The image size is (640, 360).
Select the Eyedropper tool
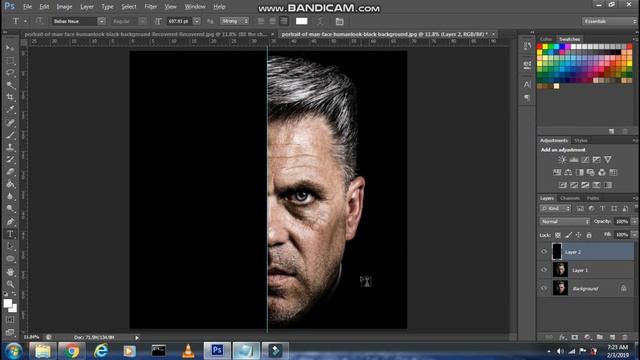pos(10,109)
